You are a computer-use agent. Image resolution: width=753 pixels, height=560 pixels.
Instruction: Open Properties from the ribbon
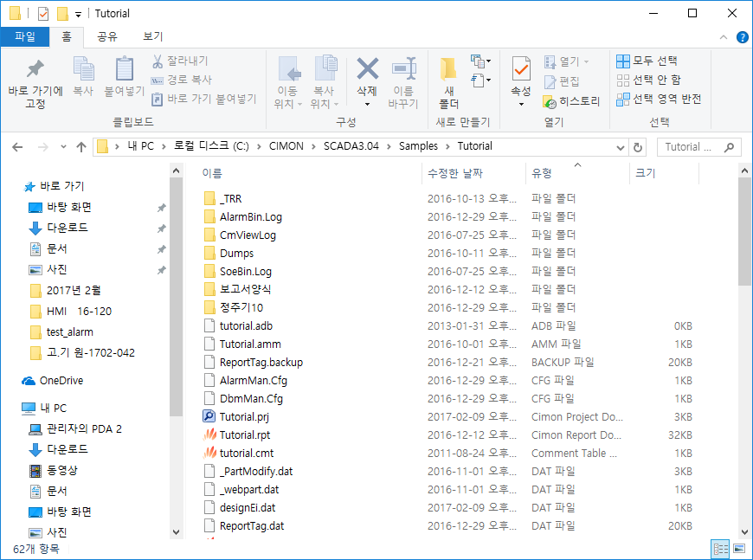point(521,69)
